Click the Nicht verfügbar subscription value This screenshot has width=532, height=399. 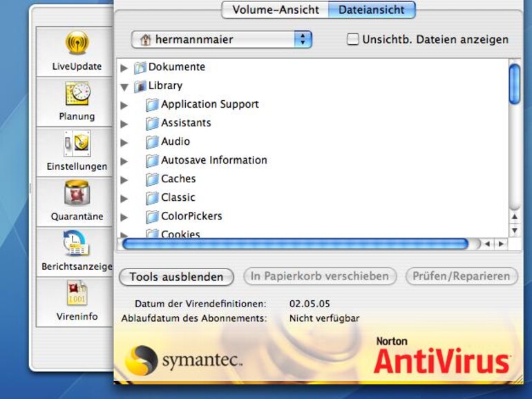(324, 318)
